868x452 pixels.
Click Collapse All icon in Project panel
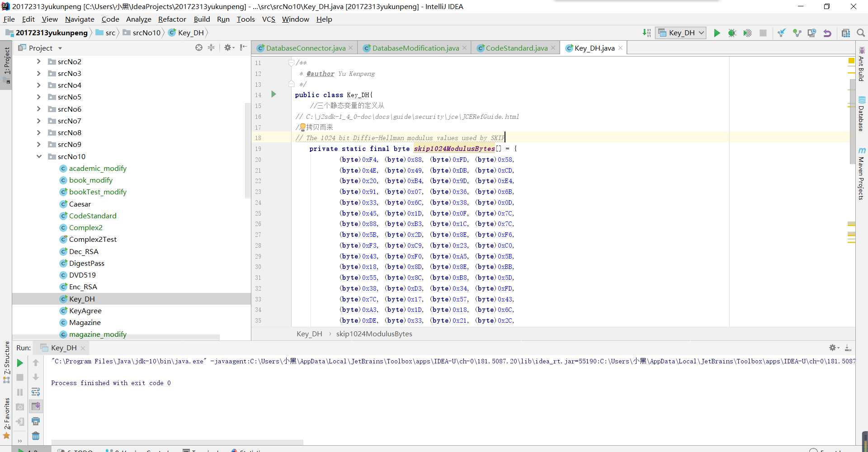(x=211, y=47)
